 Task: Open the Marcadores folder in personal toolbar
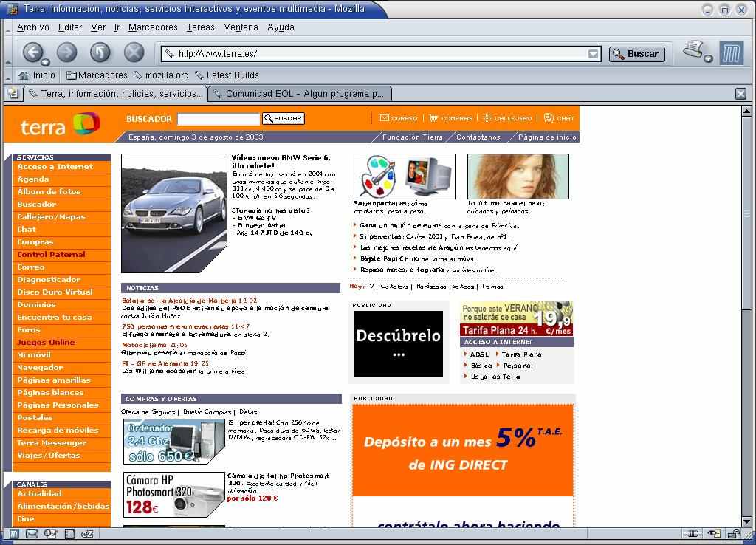(97, 75)
